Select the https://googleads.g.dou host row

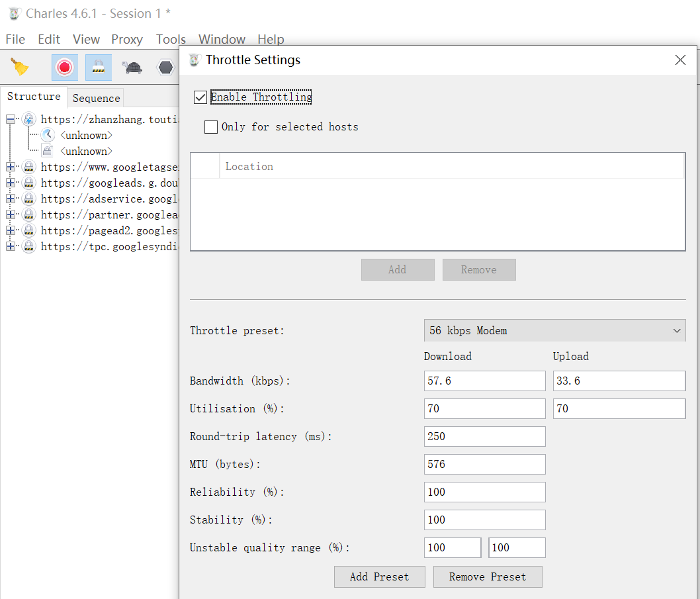(x=109, y=183)
